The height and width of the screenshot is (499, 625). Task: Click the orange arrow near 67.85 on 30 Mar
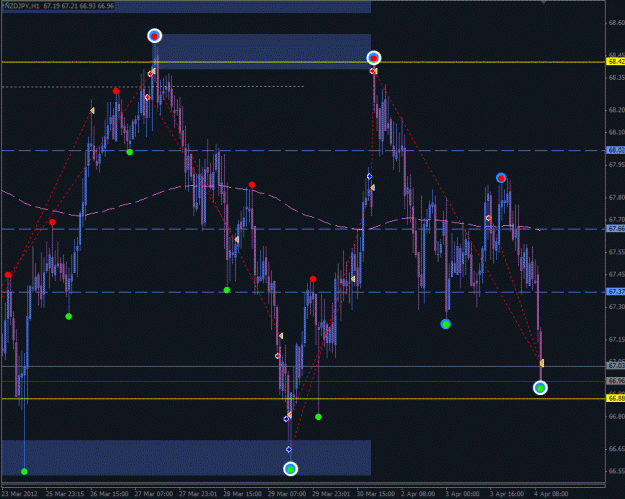[372, 187]
